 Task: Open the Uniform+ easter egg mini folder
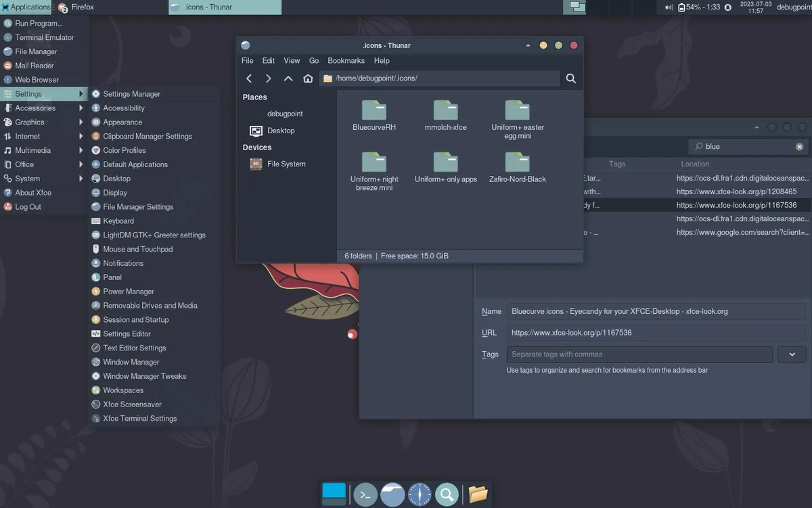pyautogui.click(x=518, y=119)
